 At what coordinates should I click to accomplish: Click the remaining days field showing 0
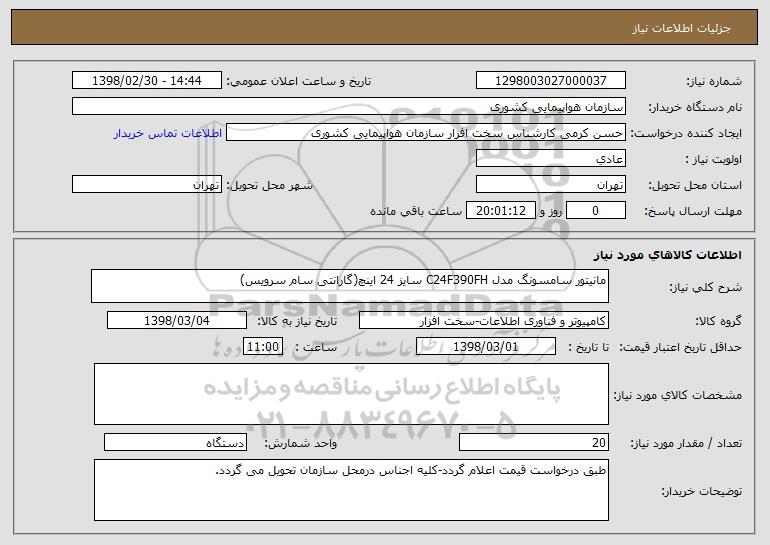point(596,211)
